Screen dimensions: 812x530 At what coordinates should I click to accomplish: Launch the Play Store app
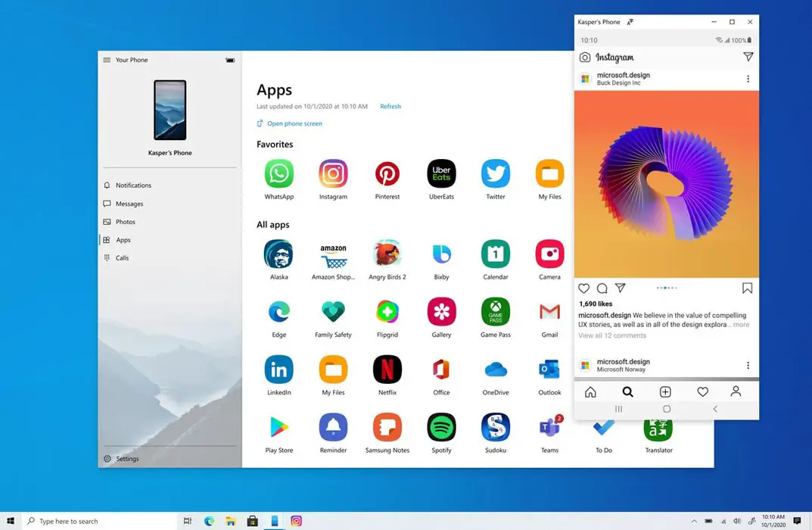coord(278,428)
